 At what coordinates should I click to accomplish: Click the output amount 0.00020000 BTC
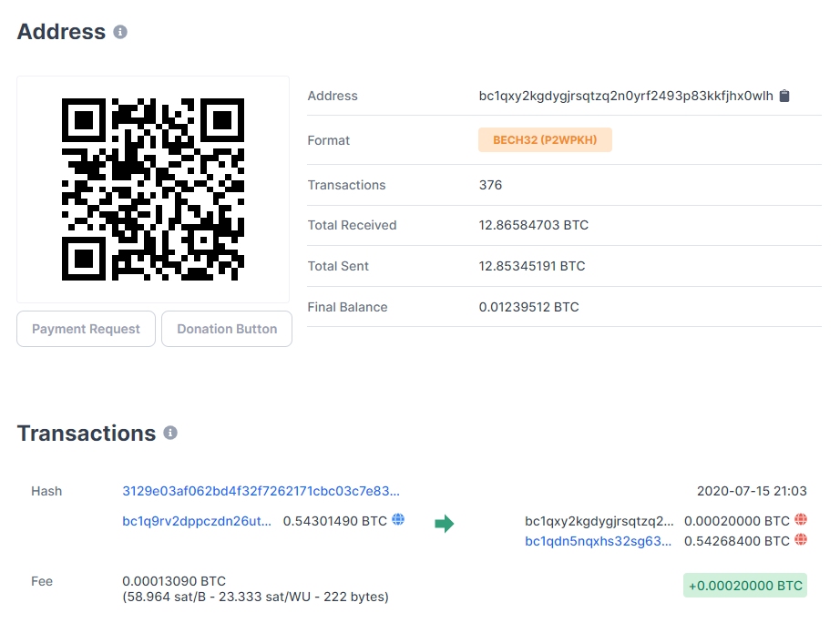coord(737,521)
